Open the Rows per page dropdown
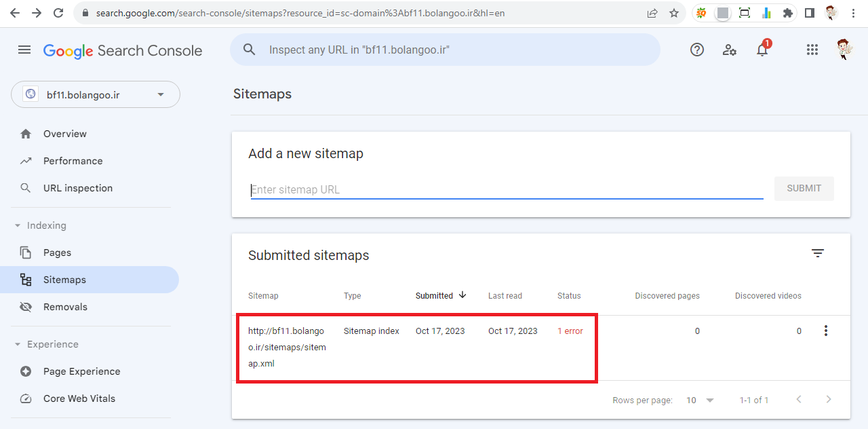This screenshot has width=868, height=429. click(x=701, y=400)
